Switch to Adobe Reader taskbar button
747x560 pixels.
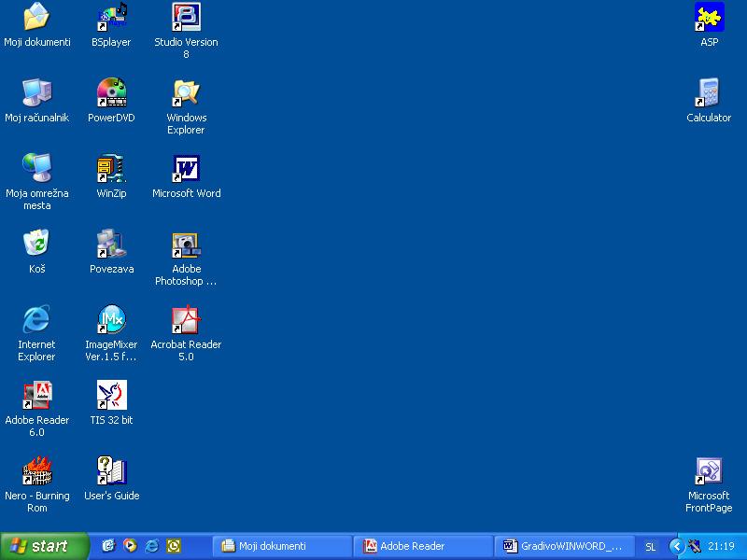(423, 546)
